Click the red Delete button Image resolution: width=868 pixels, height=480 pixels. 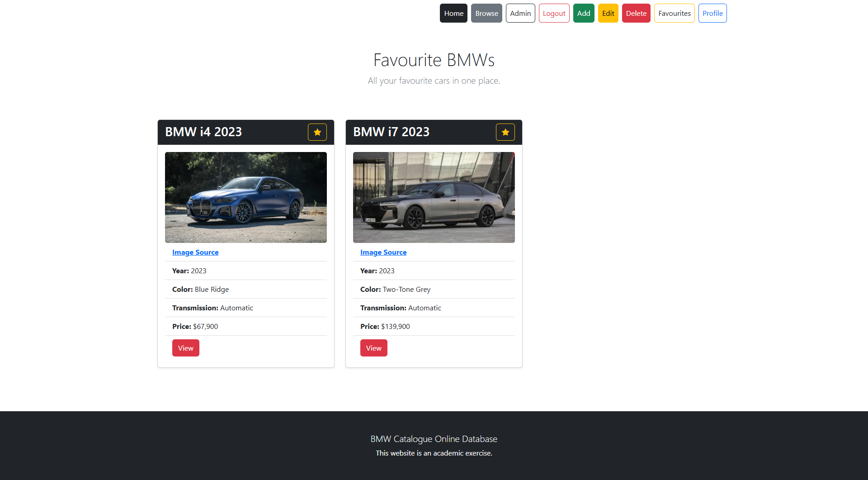tap(636, 13)
